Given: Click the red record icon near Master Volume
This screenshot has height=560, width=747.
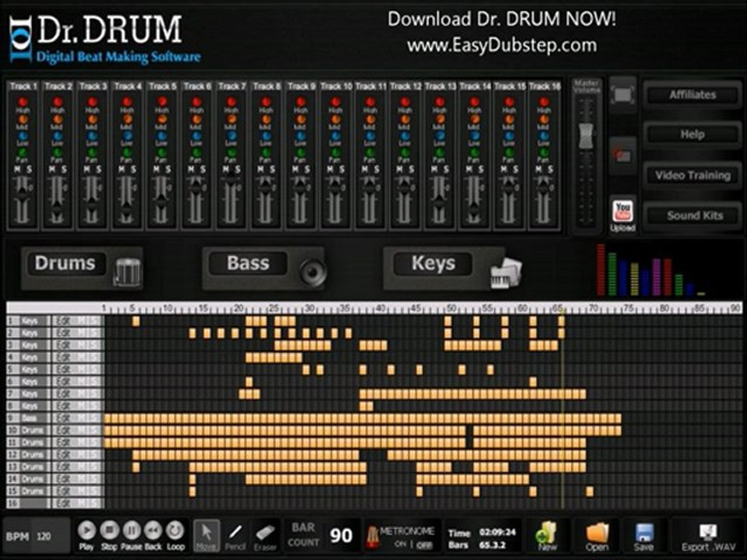Looking at the screenshot, I should click(x=622, y=155).
